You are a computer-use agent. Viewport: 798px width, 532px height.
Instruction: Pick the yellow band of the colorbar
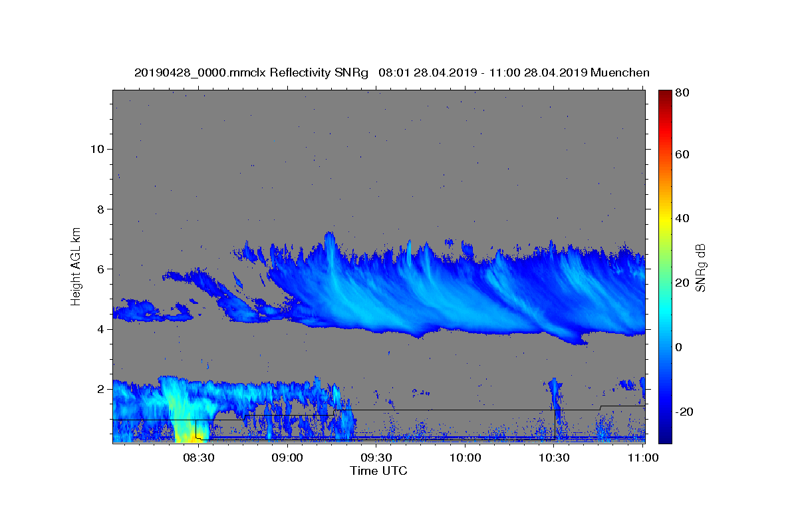tap(665, 219)
